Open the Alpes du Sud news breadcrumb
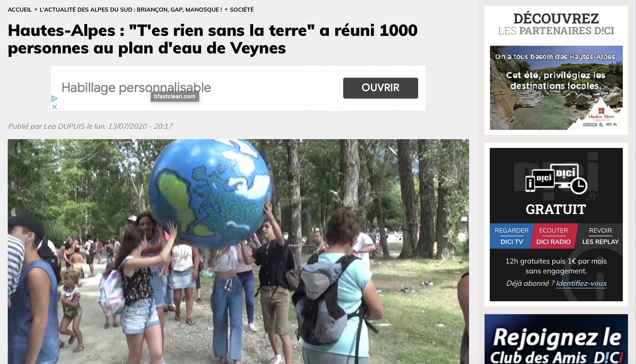The width and height of the screenshot is (636, 364). point(131,10)
